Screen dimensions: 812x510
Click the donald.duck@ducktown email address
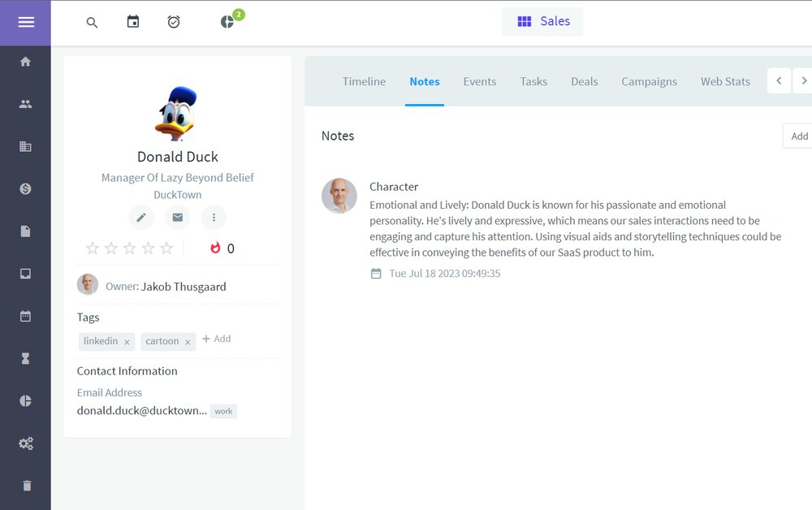point(141,411)
